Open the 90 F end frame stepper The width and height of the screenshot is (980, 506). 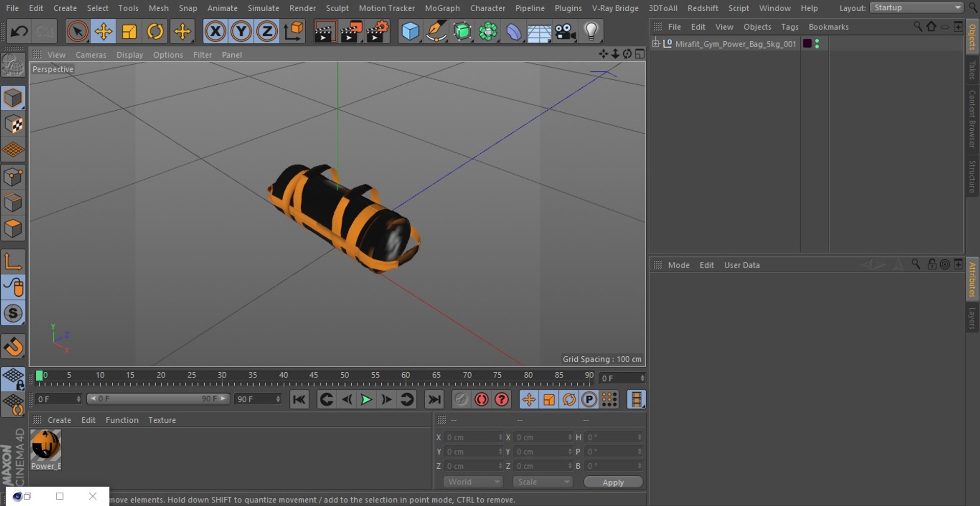pos(278,399)
